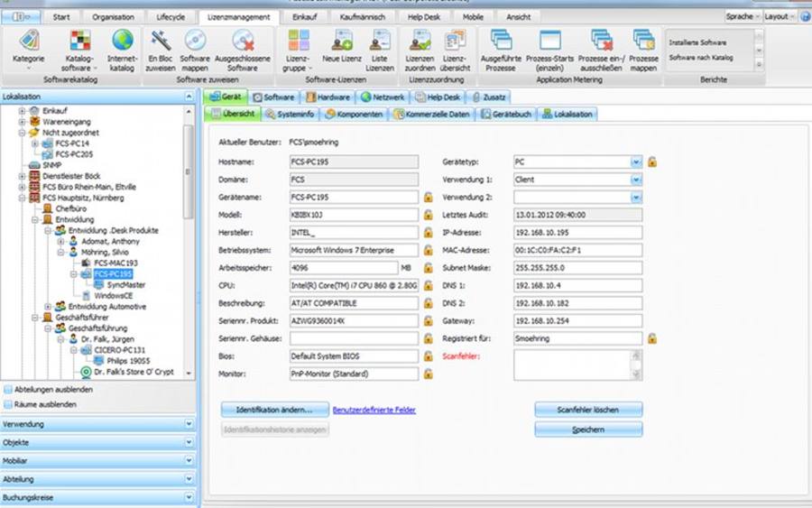Click the tree panel's vertical scrollbar
This screenshot has height=508, width=812.
click(189, 171)
